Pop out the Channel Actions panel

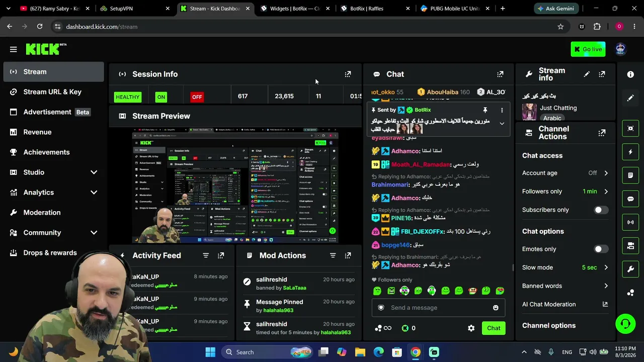tap(602, 133)
